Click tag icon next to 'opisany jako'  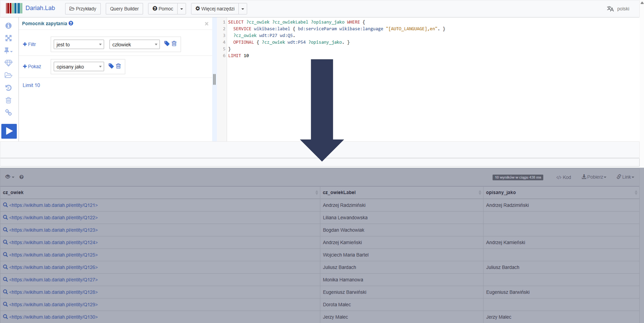(x=111, y=66)
